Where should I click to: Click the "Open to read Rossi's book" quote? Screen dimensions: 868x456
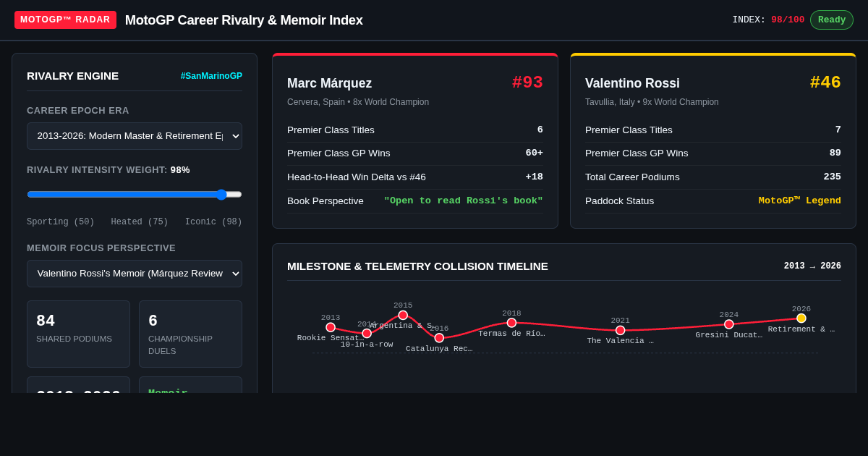(464, 200)
